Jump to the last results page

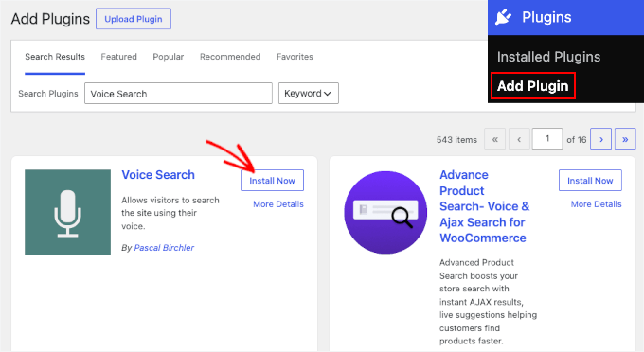tap(625, 139)
